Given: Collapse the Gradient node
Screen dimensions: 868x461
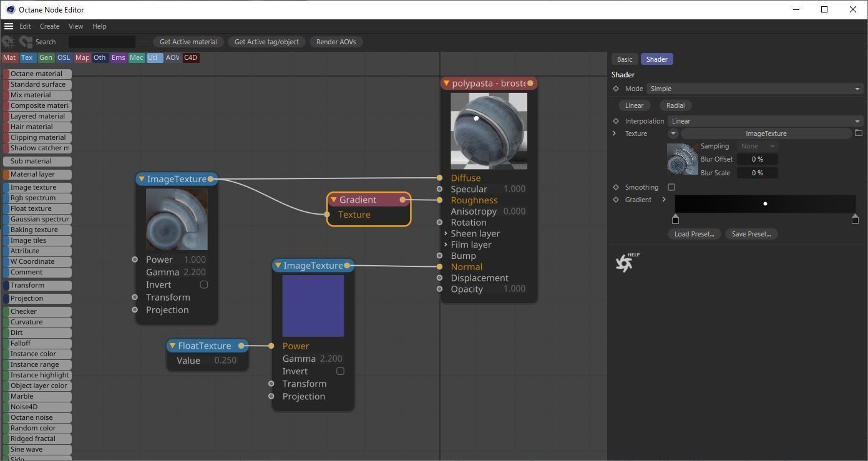Looking at the screenshot, I should point(334,200).
